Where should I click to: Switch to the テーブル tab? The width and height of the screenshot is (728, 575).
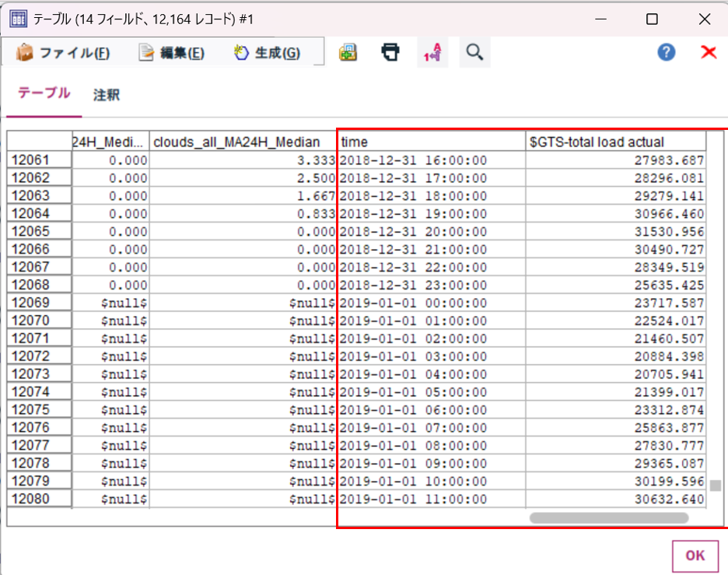pos(44,93)
